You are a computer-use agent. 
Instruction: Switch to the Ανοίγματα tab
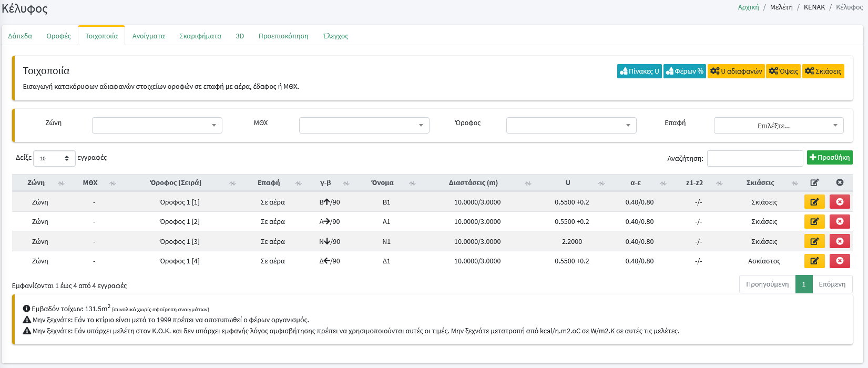tap(148, 36)
